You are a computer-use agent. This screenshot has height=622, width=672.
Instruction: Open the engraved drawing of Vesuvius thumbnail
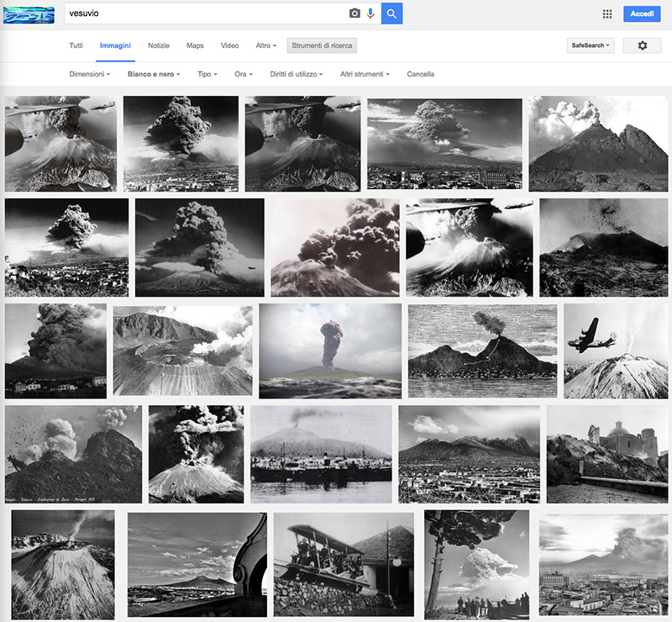coord(482,351)
